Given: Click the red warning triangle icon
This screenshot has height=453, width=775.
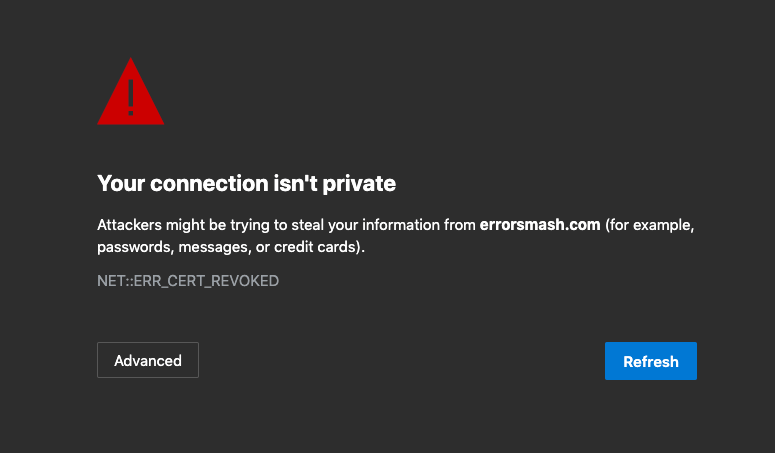Looking at the screenshot, I should click(x=130, y=97).
